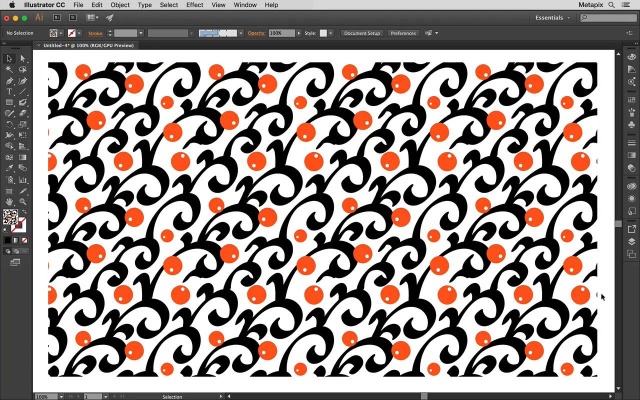This screenshot has width=640, height=400.
Task: Open the Window menu
Action: pyautogui.click(x=245, y=5)
